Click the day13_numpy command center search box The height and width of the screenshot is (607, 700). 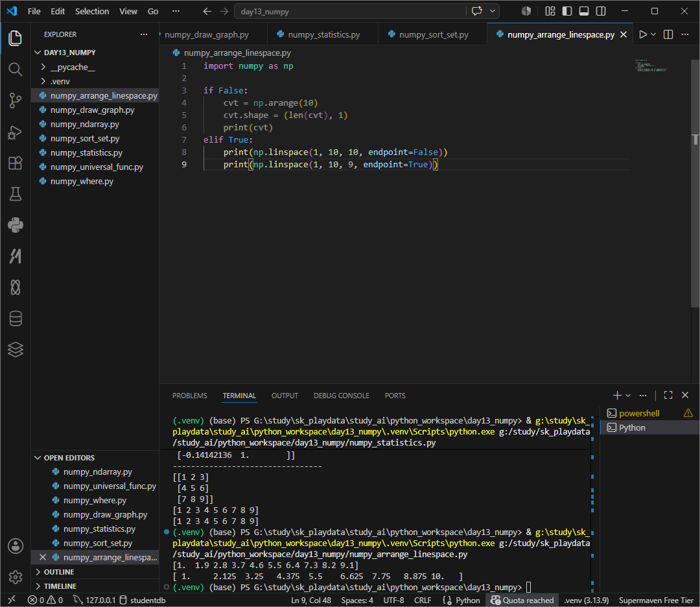coord(349,12)
